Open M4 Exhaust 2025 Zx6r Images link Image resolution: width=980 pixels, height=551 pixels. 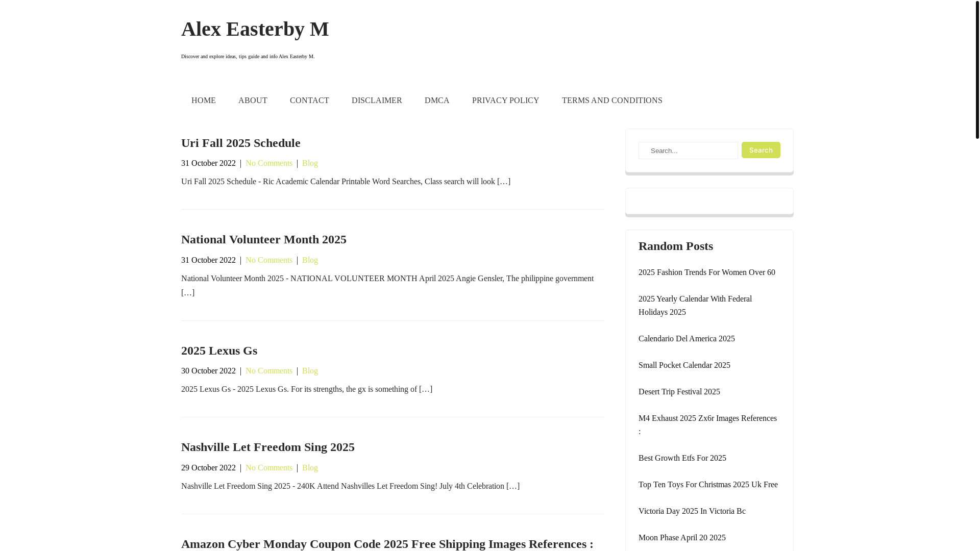click(x=707, y=424)
